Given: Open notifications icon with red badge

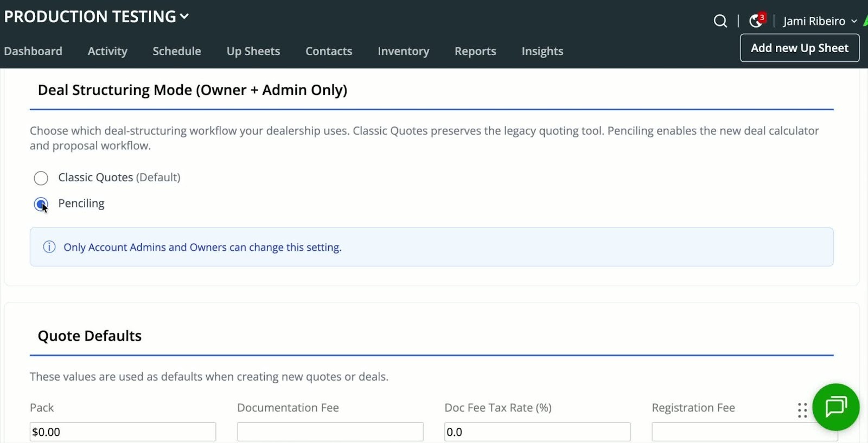Looking at the screenshot, I should 756,21.
